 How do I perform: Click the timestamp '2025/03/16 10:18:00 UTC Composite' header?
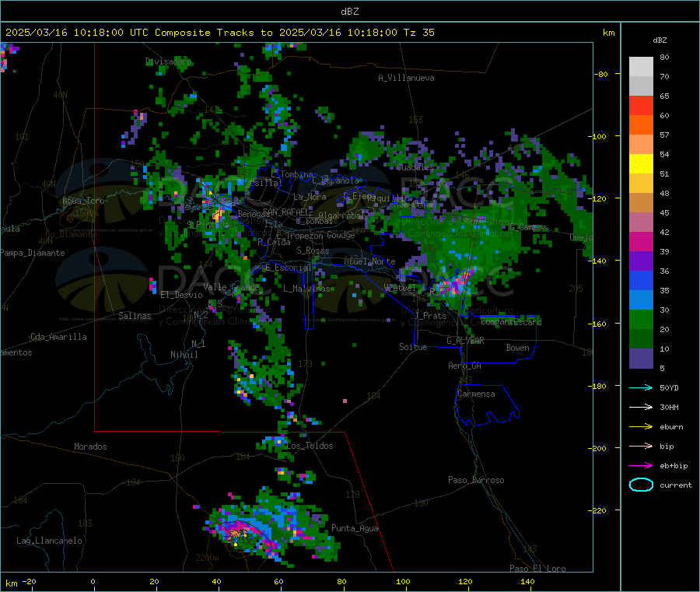click(x=108, y=33)
